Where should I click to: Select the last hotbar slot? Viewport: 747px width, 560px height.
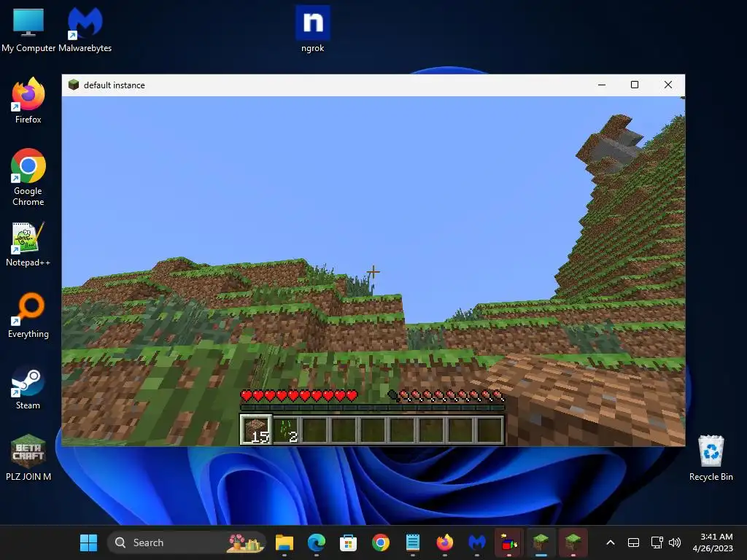[x=489, y=429]
